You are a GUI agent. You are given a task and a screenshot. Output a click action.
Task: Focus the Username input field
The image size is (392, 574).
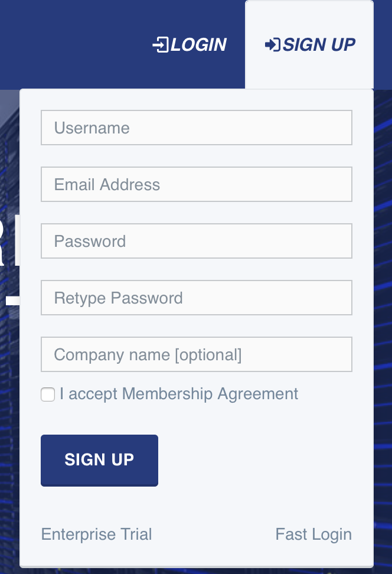click(196, 128)
